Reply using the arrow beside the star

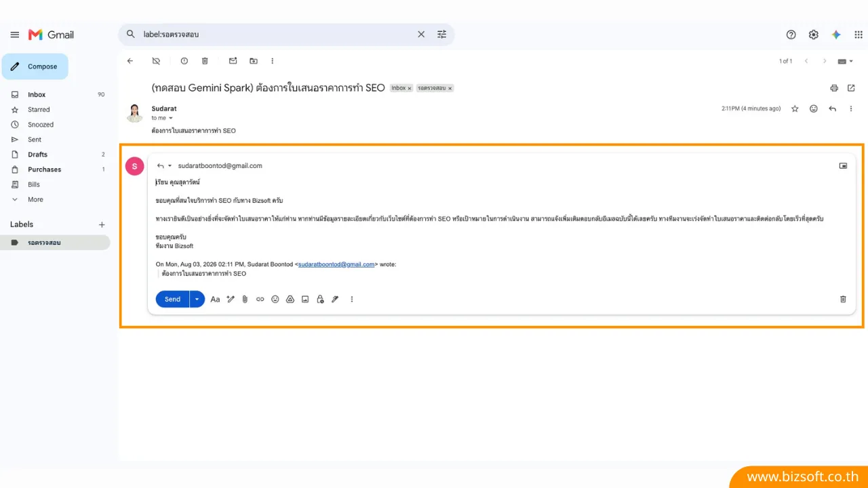point(832,108)
